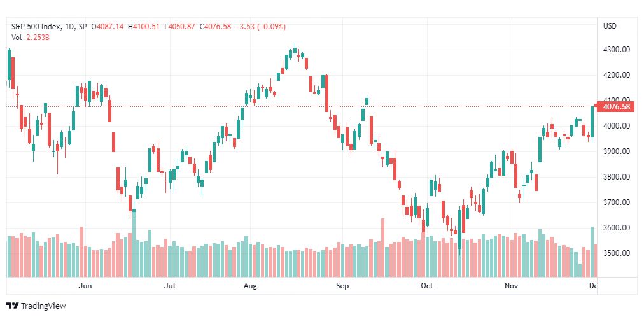Click the 4076.58 current price tag

[x=616, y=107]
